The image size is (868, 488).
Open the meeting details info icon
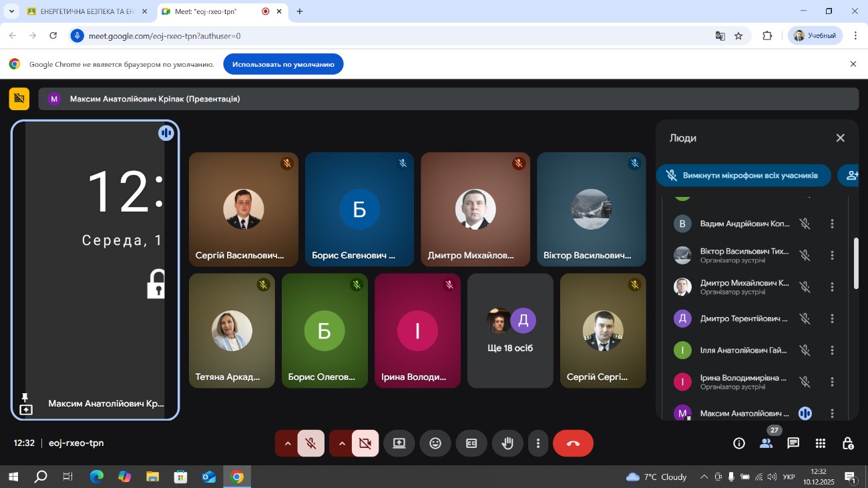[x=739, y=443]
